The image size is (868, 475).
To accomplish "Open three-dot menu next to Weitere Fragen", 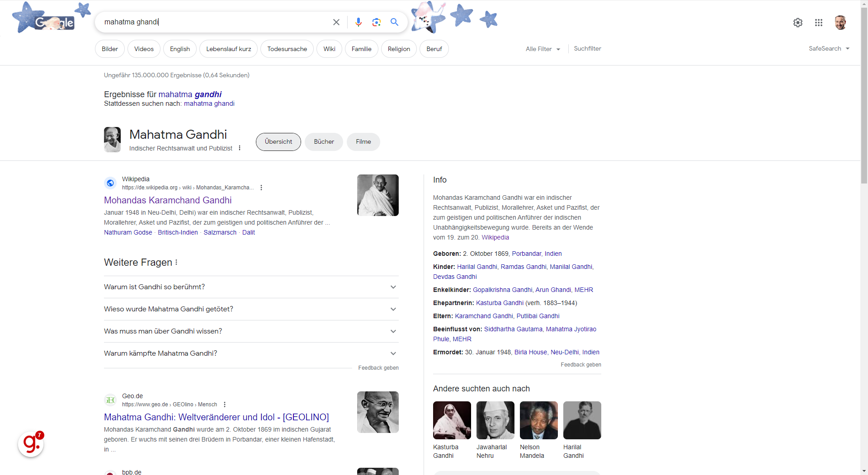I will tap(176, 263).
